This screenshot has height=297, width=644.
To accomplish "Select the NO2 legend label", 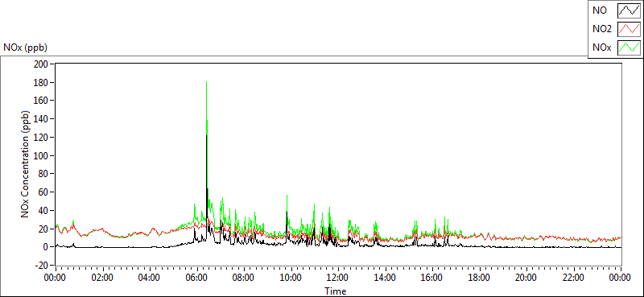I will pyautogui.click(x=602, y=29).
